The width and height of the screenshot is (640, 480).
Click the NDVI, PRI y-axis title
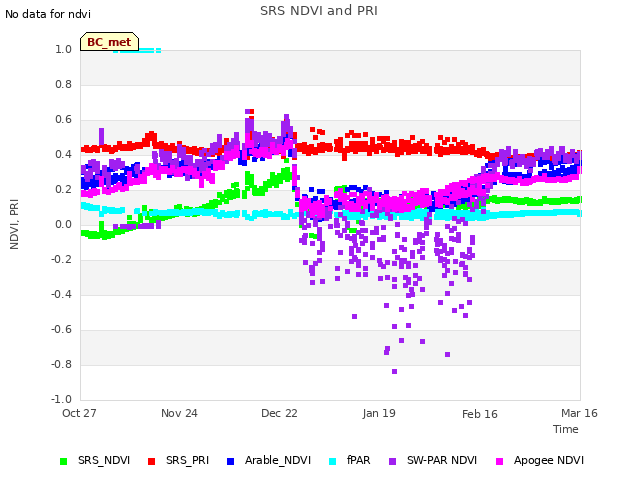tap(14, 224)
